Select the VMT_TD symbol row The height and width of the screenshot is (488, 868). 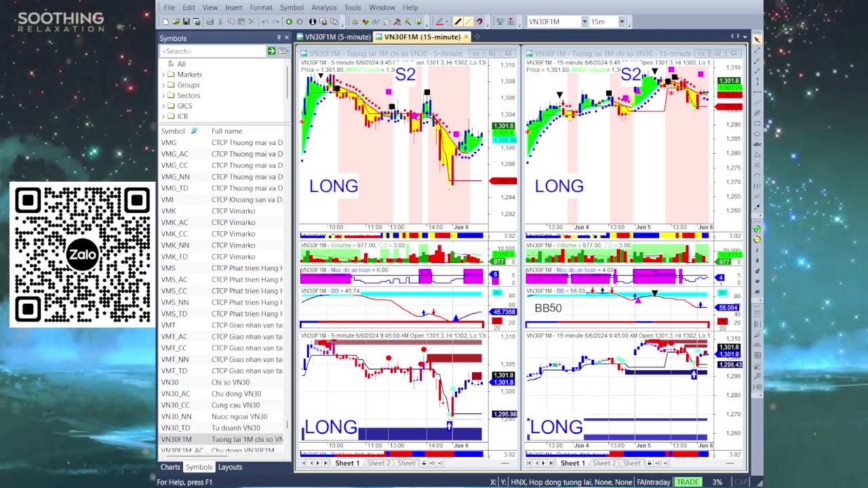[x=221, y=371]
